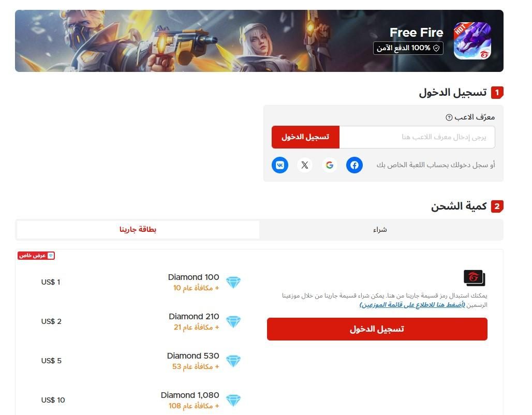Screen dimensions: 532x415
Task: Click the player ID help question mark
Action: [x=449, y=117]
